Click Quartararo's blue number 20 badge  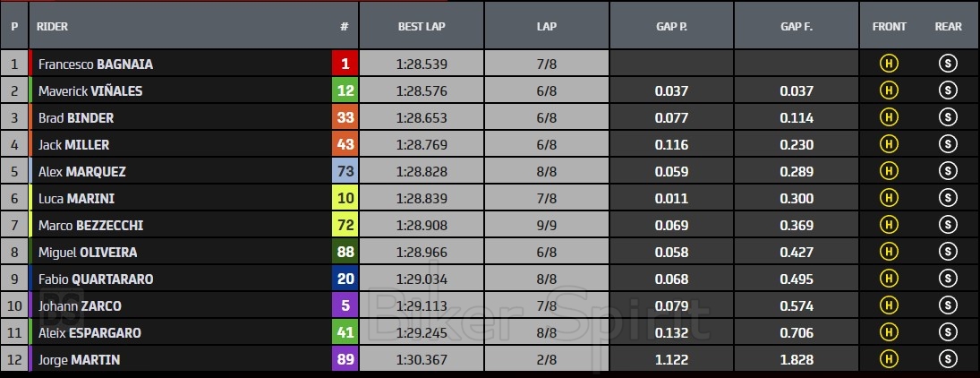[x=345, y=279]
